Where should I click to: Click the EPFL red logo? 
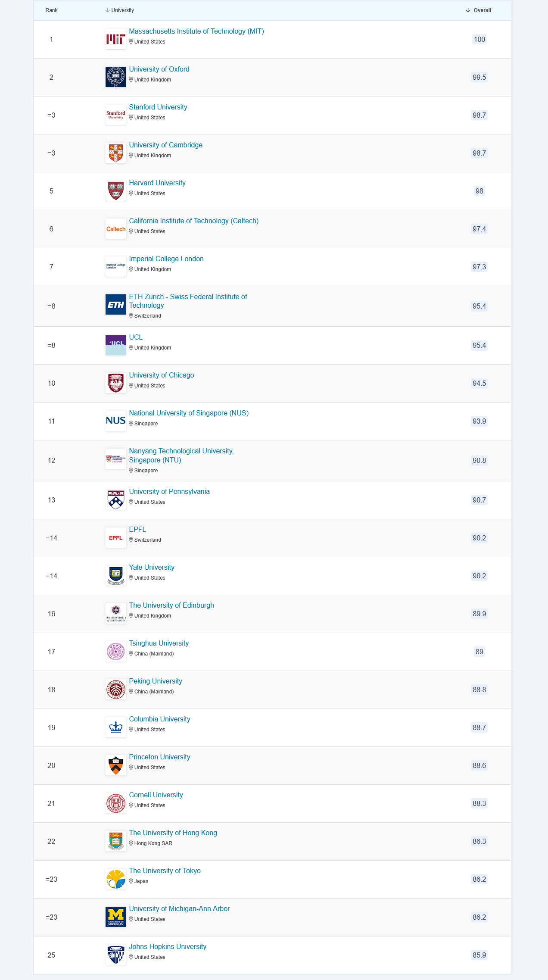(x=115, y=538)
